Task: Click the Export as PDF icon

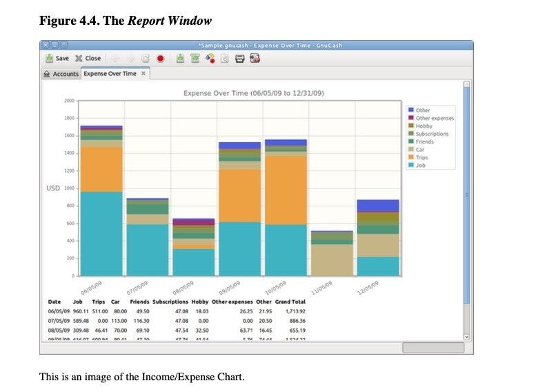Action: [x=255, y=59]
